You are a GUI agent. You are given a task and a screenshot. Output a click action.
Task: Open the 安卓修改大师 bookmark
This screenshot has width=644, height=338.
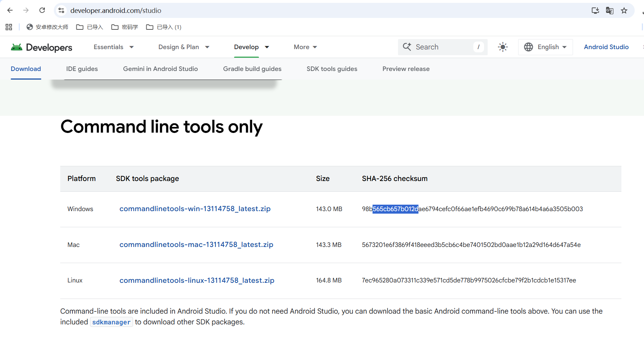click(47, 27)
